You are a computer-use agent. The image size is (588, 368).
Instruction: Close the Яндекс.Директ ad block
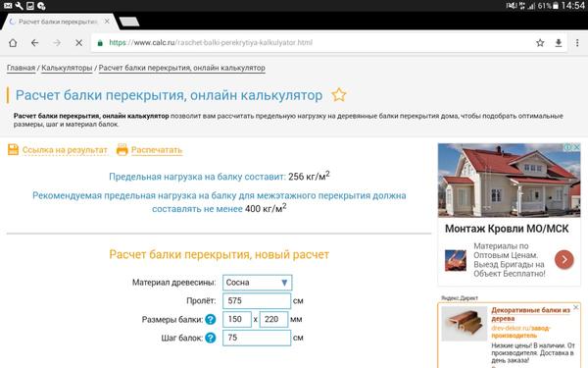point(576,307)
